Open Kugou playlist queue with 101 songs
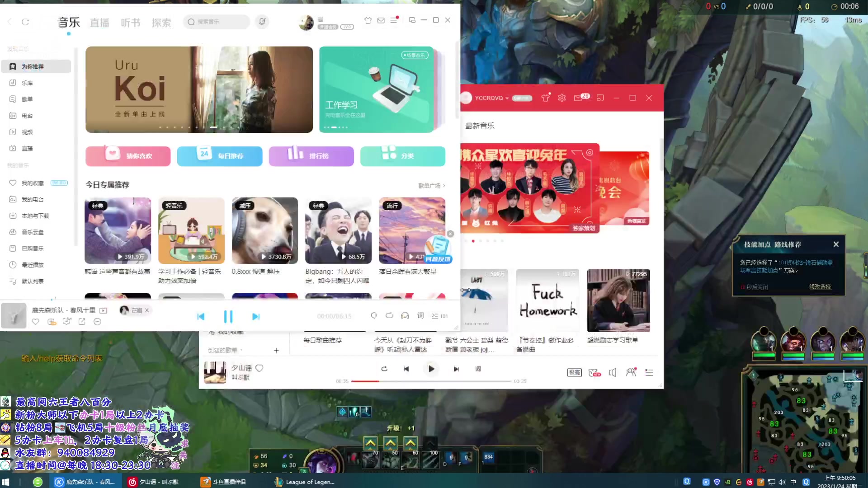868x488 pixels. coord(439,316)
